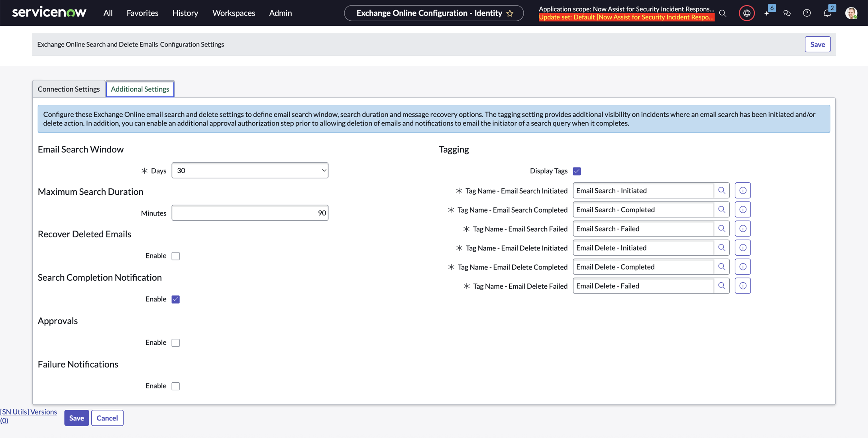Click the Email Search Window heading
This screenshot has height=438, width=868.
tap(81, 149)
